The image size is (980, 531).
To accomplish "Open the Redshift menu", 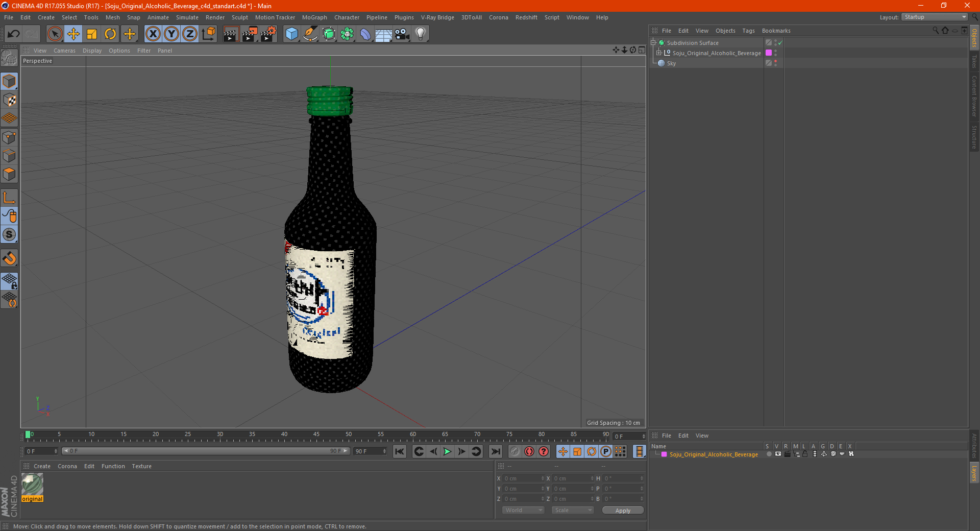I will [526, 17].
